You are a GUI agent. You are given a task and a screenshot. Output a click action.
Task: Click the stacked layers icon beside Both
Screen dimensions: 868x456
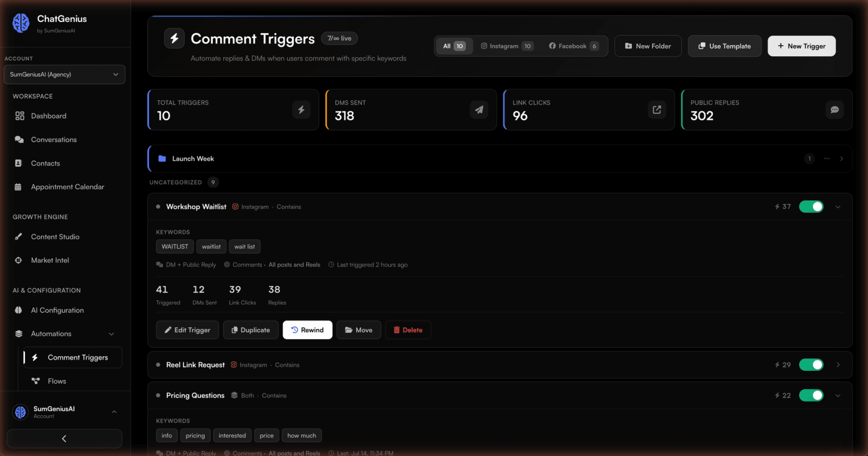pyautogui.click(x=234, y=395)
